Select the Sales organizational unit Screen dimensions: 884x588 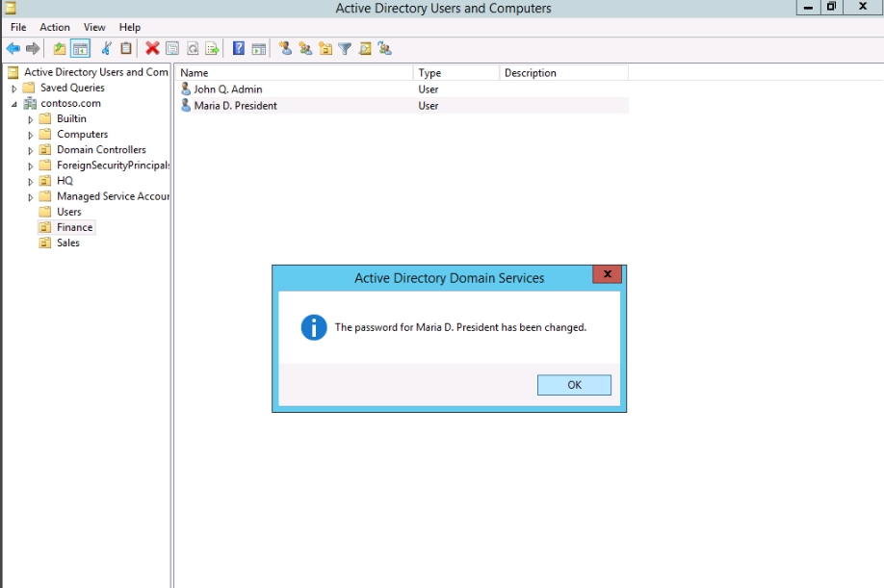(x=67, y=243)
